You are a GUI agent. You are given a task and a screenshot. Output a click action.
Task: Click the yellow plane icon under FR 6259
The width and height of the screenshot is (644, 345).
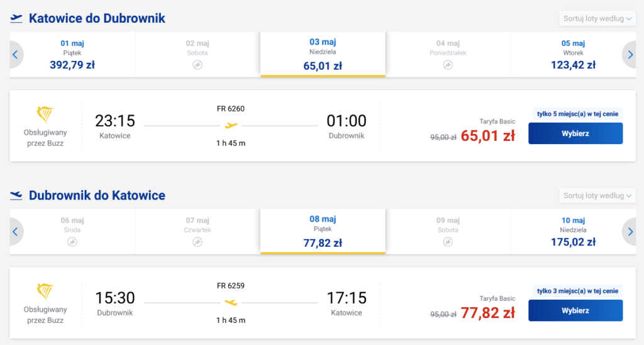pos(231,303)
